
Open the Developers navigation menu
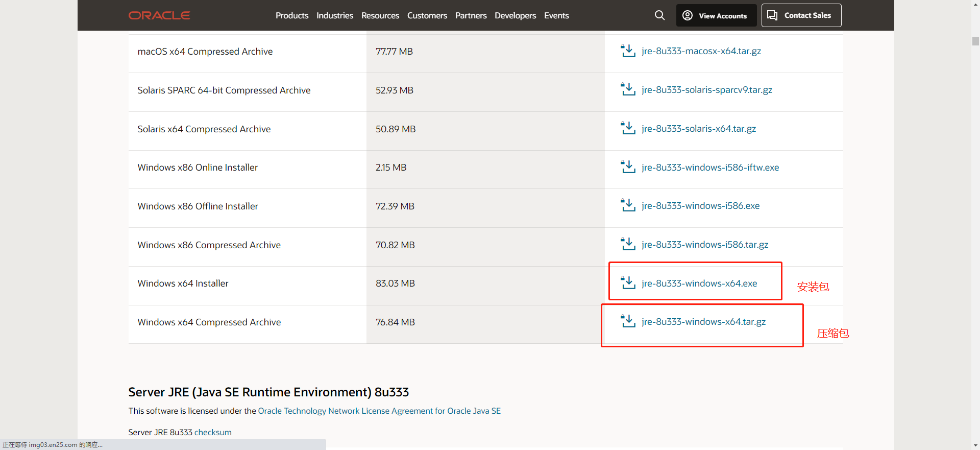[x=515, y=15]
